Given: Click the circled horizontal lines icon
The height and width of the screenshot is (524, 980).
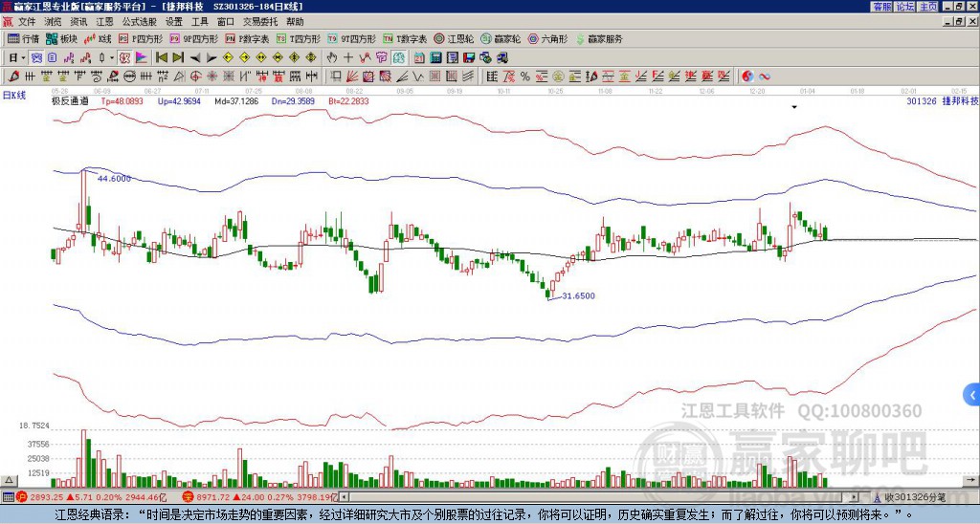Looking at the screenshot, I should tap(129, 76).
